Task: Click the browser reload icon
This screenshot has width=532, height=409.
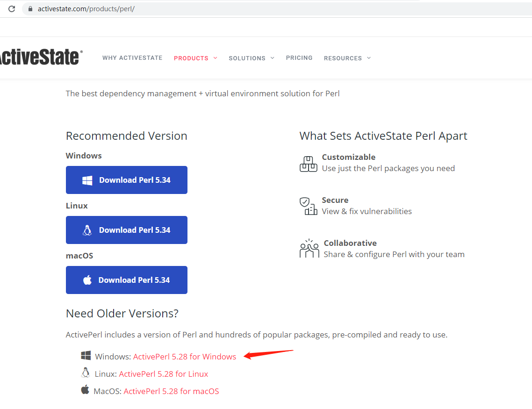Action: 12,9
